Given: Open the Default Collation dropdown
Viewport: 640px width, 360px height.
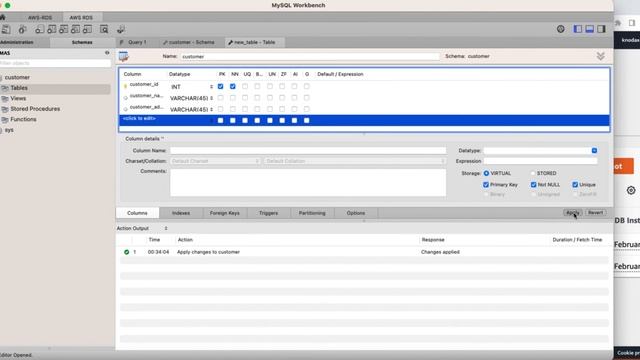Looking at the screenshot, I should [x=355, y=161].
